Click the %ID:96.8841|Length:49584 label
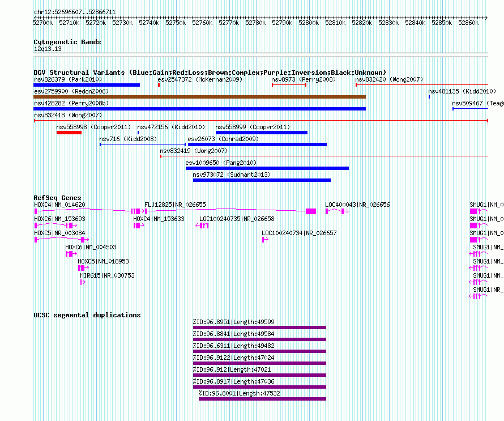This screenshot has width=504, height=421. pyautogui.click(x=234, y=334)
